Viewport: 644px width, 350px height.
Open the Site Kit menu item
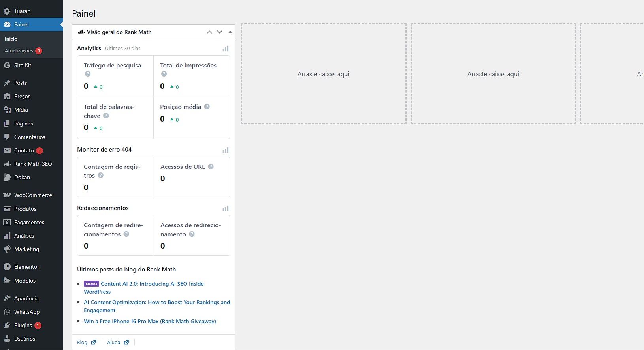pyautogui.click(x=23, y=65)
